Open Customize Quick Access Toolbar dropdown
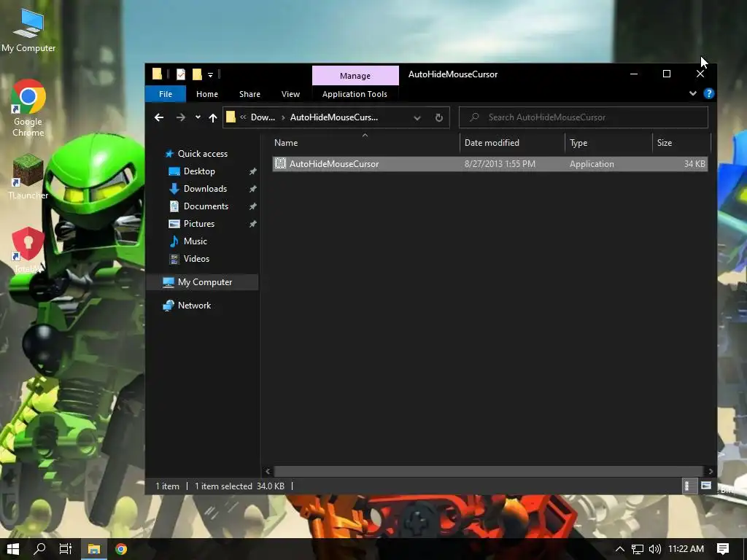This screenshot has width=747, height=560. pos(210,75)
